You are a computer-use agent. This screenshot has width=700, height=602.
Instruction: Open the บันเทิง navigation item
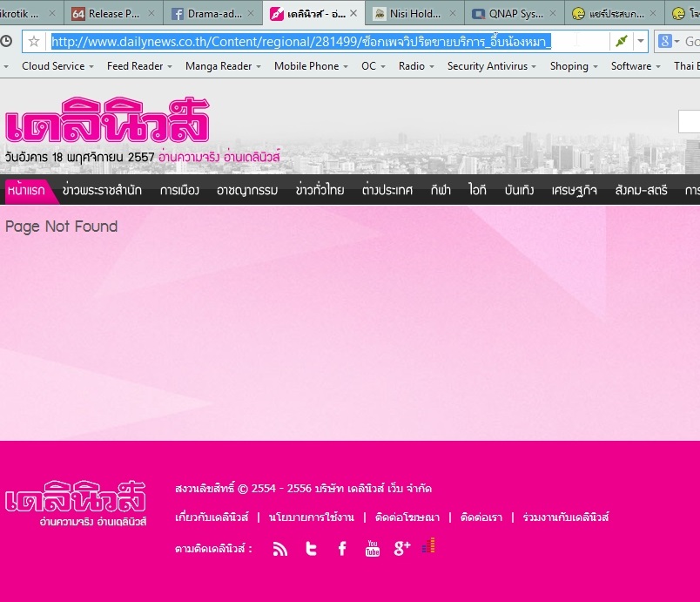519,190
